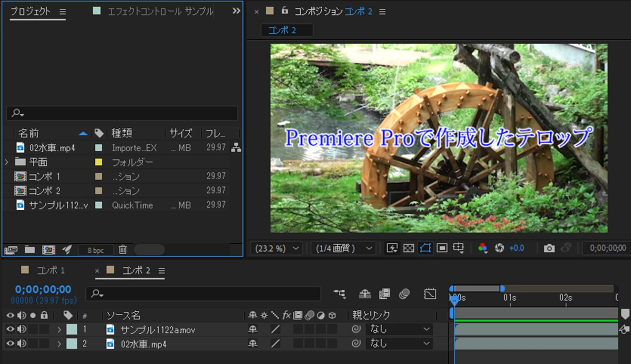Viewport: 631px width, 364px height.
Task: Toggle quality switch for 02水車.mp4 layer
Action: point(275,344)
